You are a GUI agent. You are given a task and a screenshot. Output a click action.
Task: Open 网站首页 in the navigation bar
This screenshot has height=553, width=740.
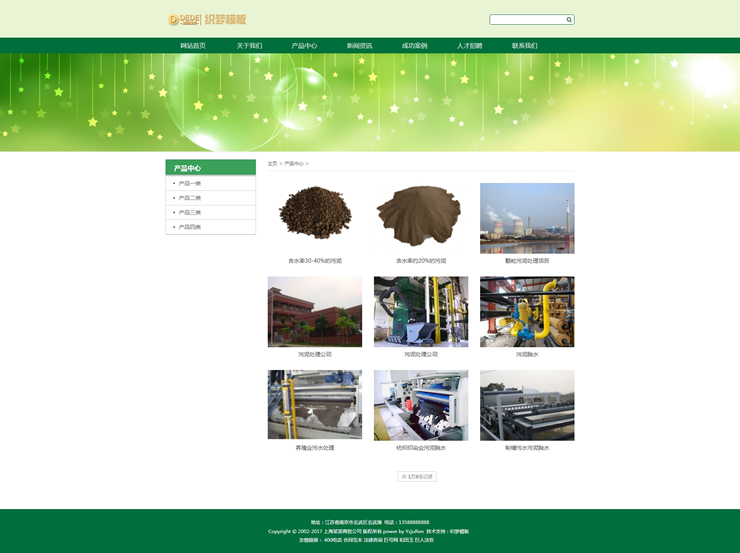pyautogui.click(x=193, y=46)
